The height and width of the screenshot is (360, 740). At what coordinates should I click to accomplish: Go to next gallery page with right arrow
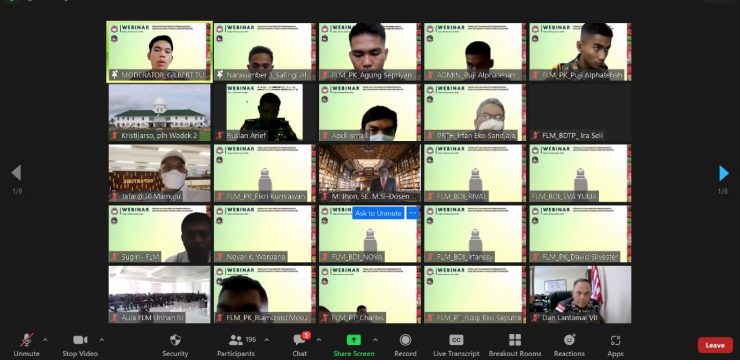[723, 173]
